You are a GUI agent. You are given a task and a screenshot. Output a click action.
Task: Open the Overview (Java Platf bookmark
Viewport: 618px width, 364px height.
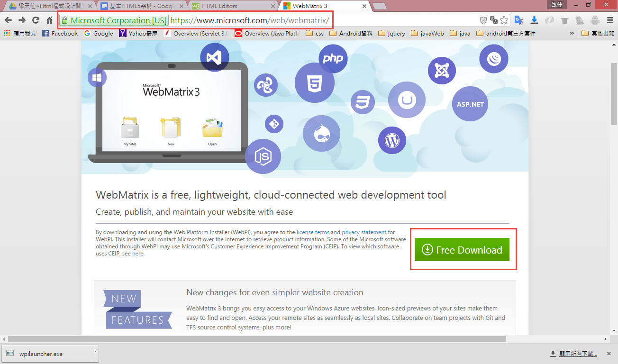[x=267, y=33]
